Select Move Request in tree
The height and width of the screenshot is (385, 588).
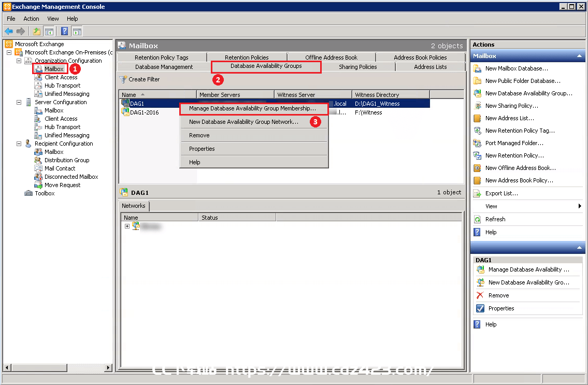coord(62,185)
